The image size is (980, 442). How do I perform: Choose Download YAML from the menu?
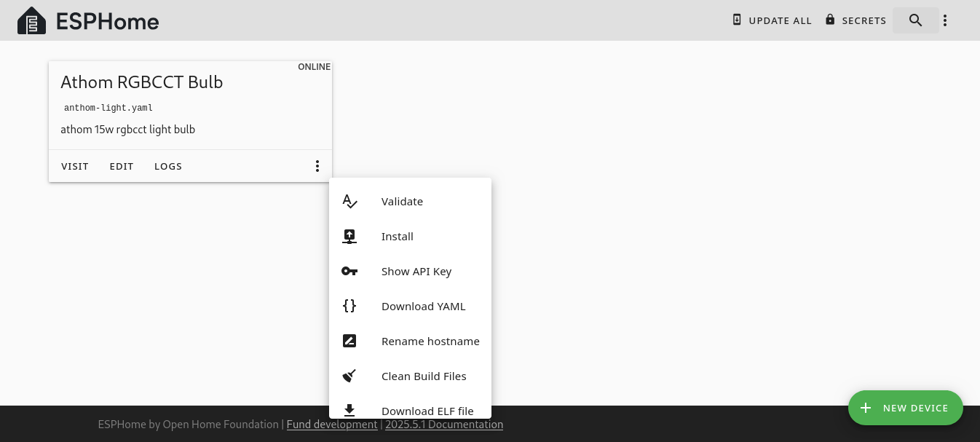(423, 307)
